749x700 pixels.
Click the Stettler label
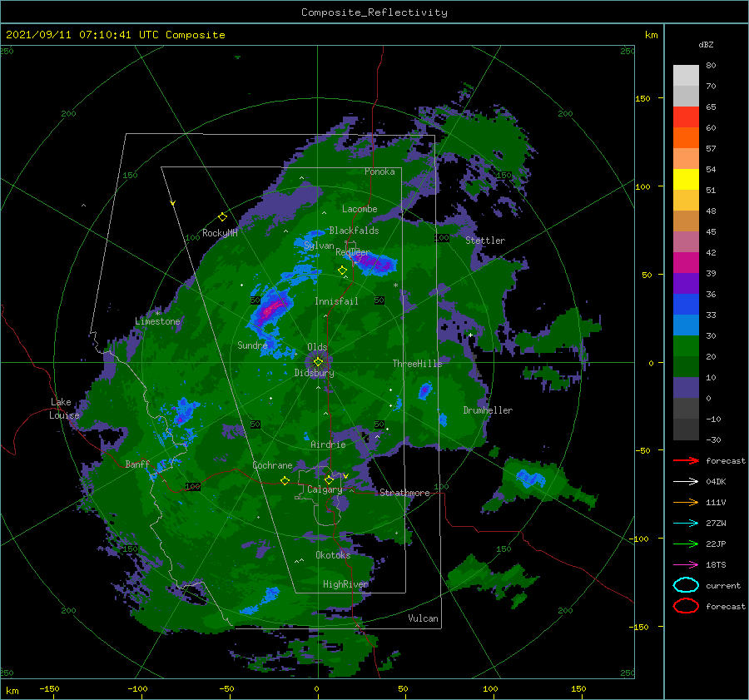[485, 241]
